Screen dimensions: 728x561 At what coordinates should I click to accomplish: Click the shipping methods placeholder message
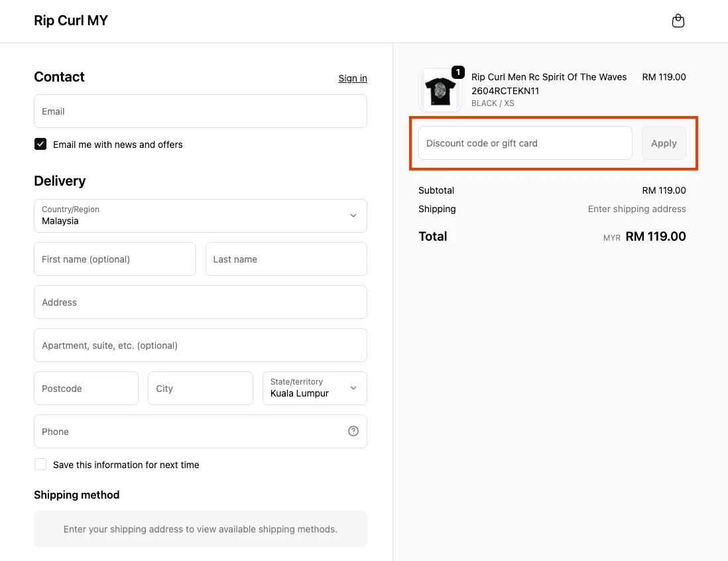[201, 529]
